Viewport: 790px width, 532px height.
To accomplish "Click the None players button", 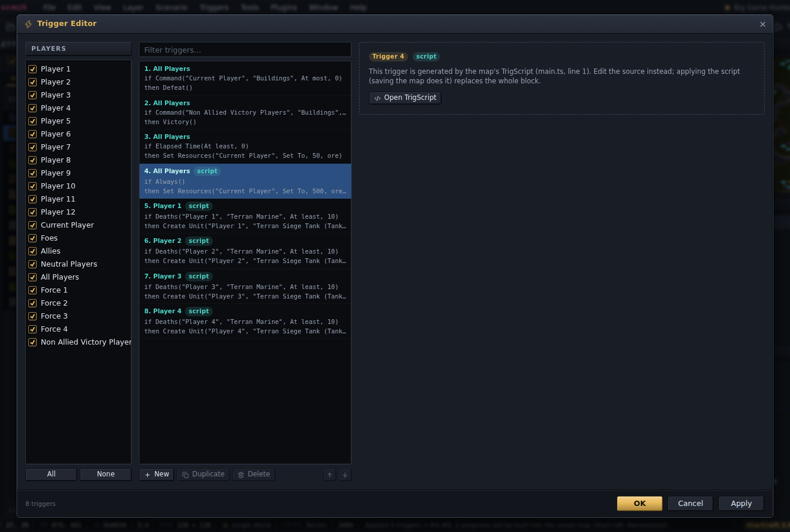I will pos(106,474).
